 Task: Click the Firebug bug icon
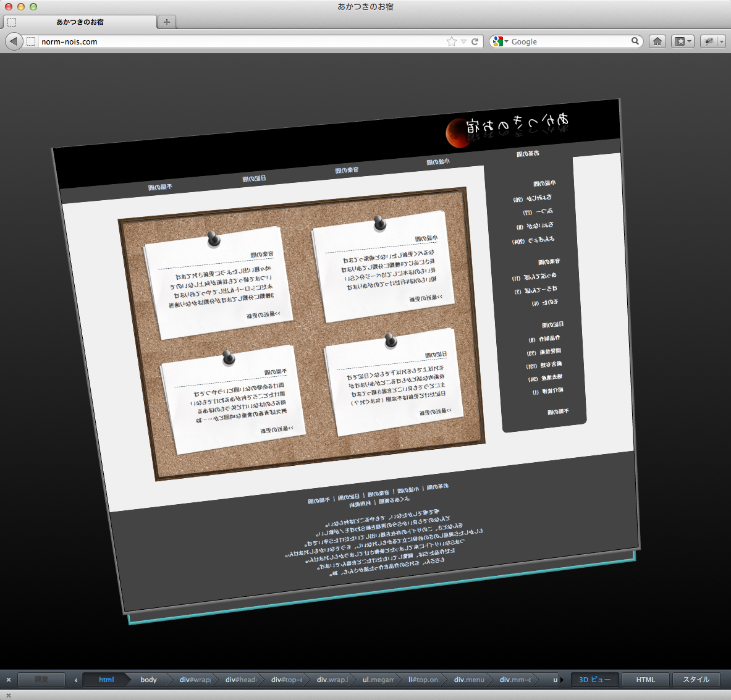(709, 41)
